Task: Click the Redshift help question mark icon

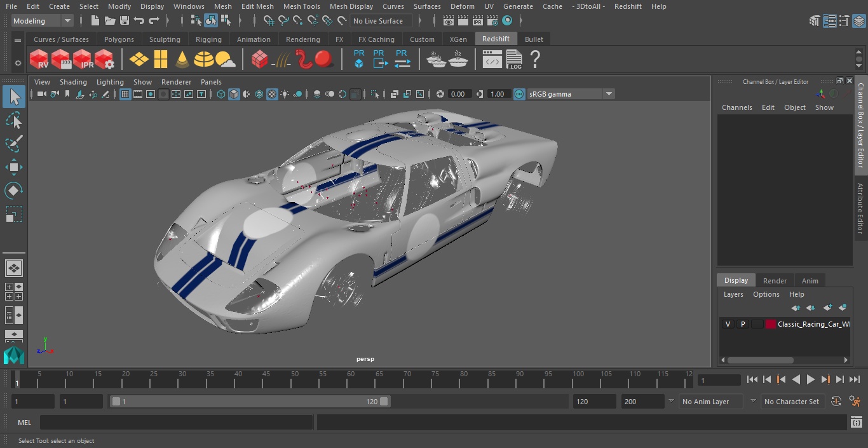Action: point(535,60)
